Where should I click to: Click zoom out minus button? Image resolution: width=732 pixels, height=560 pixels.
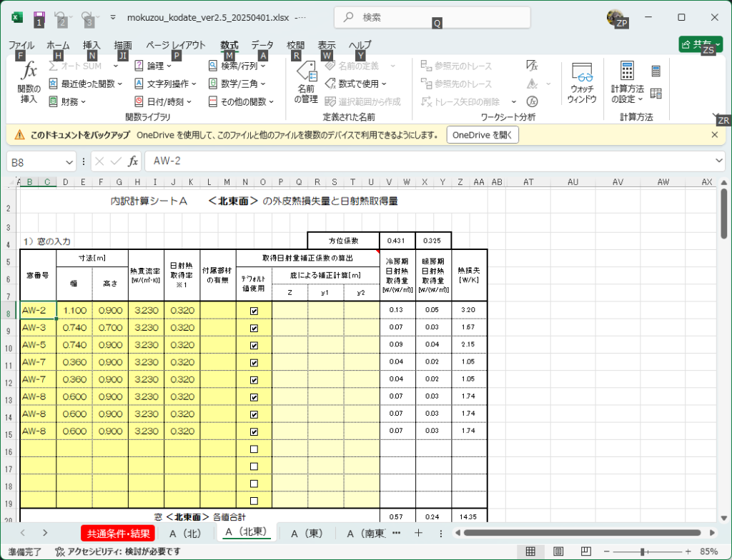click(x=606, y=551)
